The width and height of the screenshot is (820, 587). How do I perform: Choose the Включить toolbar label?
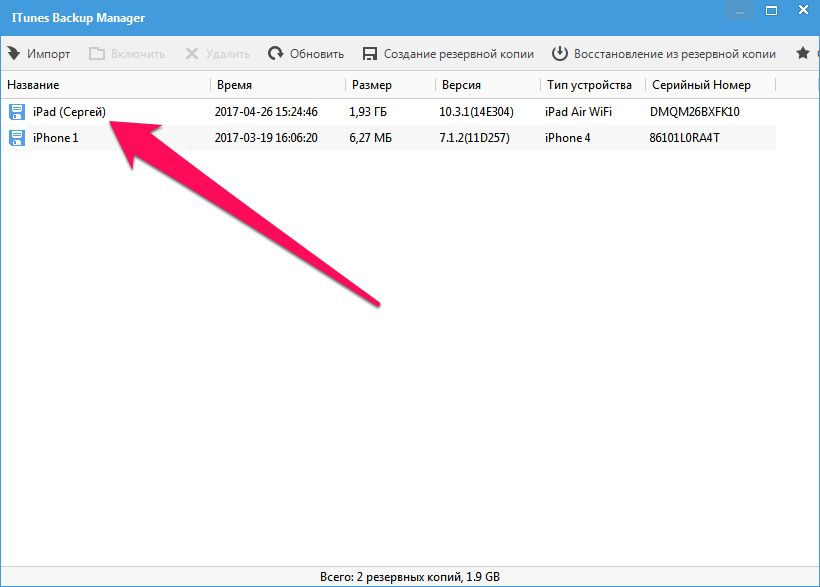(138, 54)
